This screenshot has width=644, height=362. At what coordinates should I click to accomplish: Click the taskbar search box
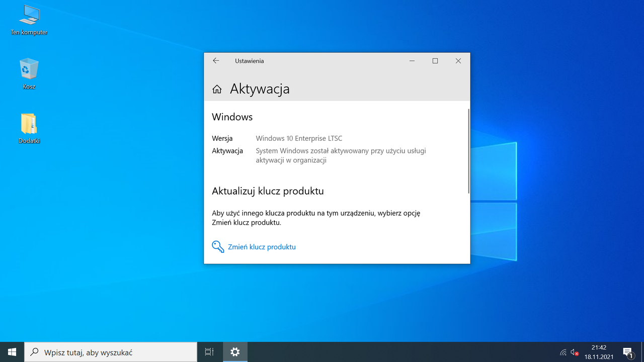point(111,352)
